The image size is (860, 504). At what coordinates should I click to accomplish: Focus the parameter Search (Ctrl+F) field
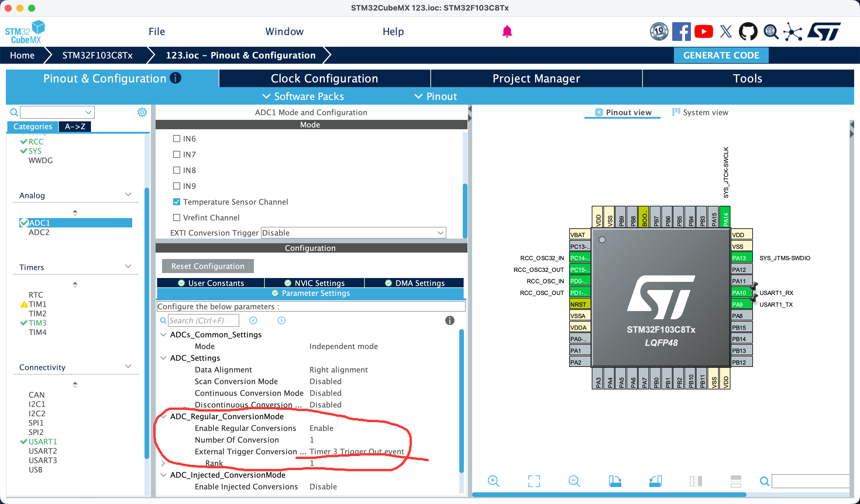pyautogui.click(x=203, y=320)
